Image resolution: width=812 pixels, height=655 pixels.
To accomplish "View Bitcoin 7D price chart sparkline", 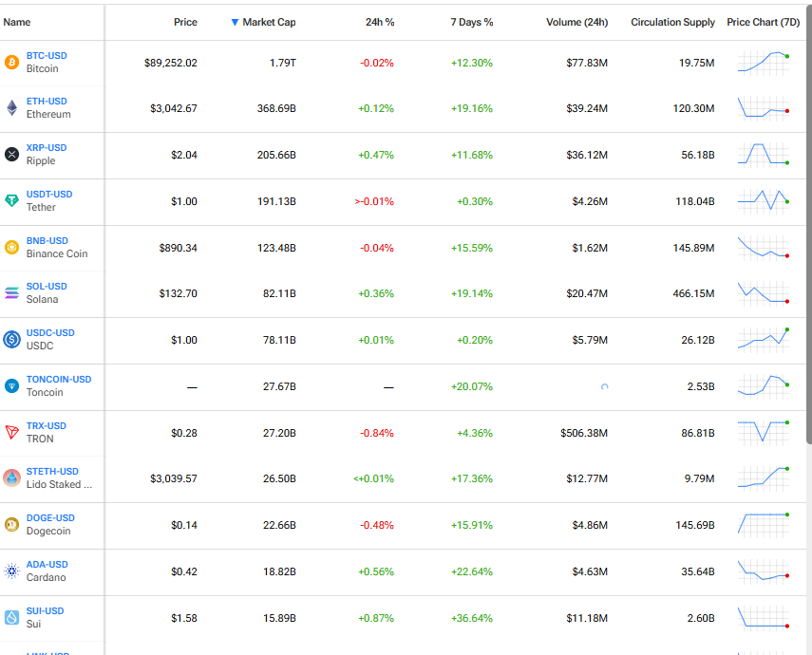I will coord(763,63).
